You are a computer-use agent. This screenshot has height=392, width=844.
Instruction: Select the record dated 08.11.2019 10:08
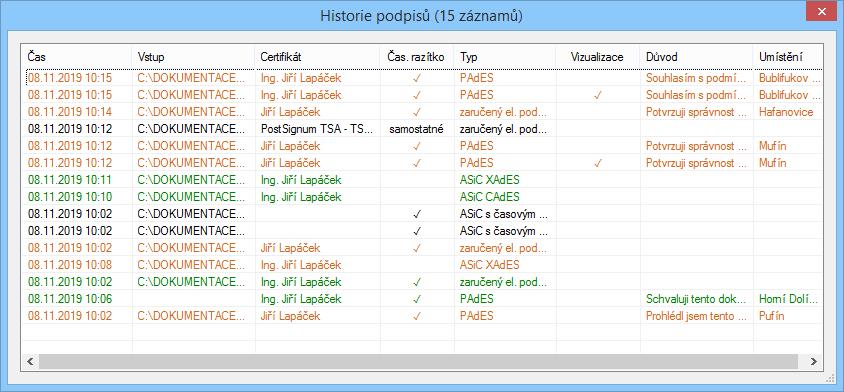[x=424, y=264]
